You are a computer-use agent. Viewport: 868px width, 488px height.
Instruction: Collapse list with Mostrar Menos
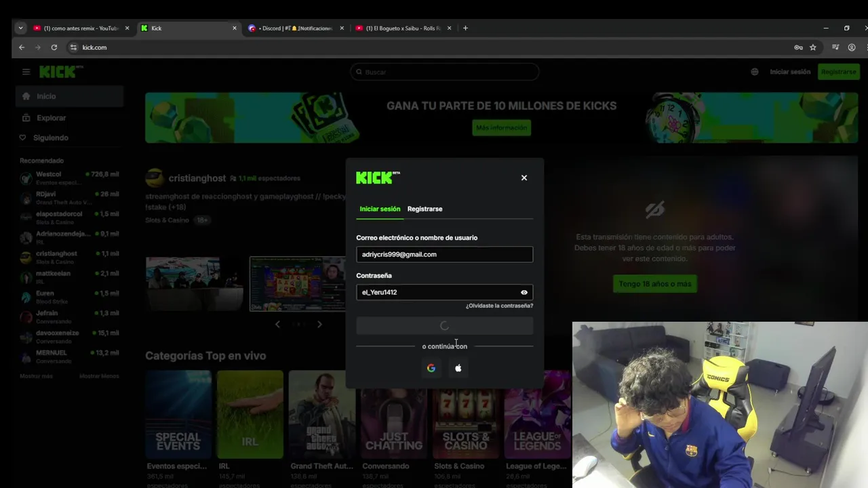(99, 376)
